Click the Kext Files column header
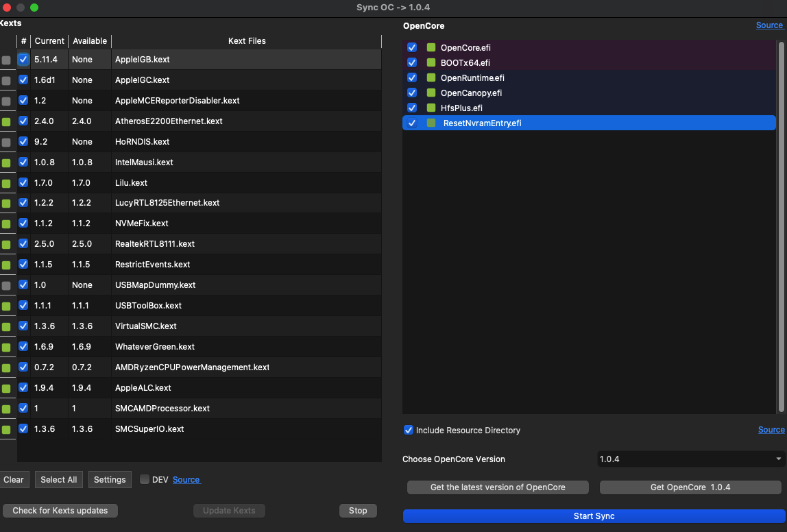The width and height of the screenshot is (787, 532). tap(247, 41)
